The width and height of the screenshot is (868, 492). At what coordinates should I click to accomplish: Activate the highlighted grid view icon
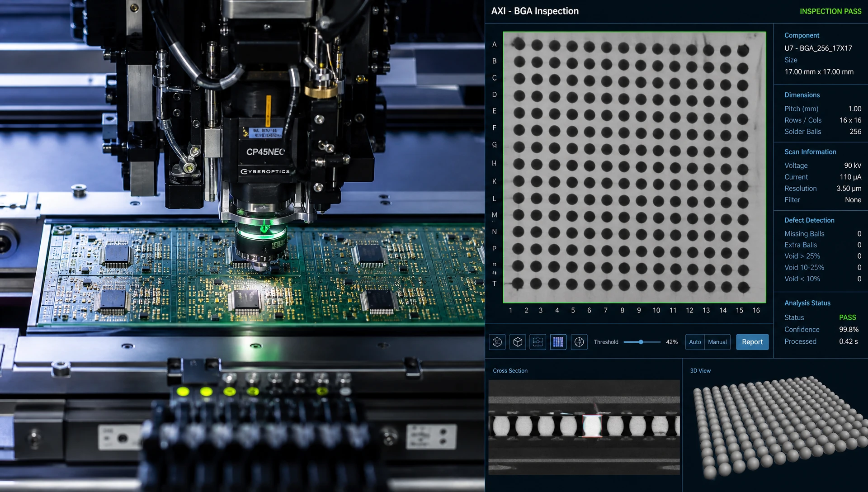(x=558, y=342)
